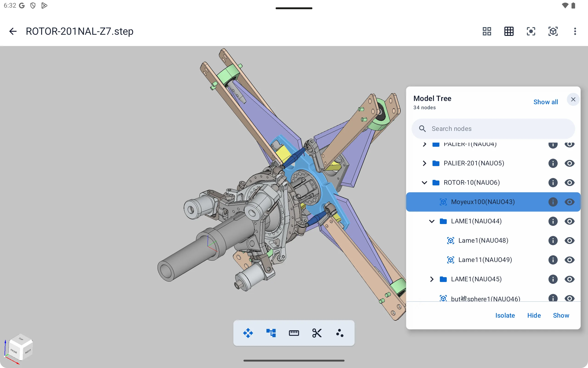Click the Lame1(NAUO48) part icon
The height and width of the screenshot is (368, 588).
450,241
